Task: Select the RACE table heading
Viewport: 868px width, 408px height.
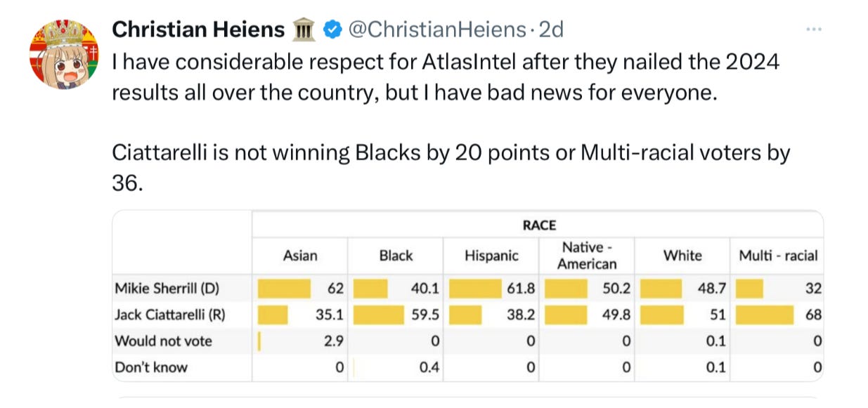Action: click(x=538, y=225)
